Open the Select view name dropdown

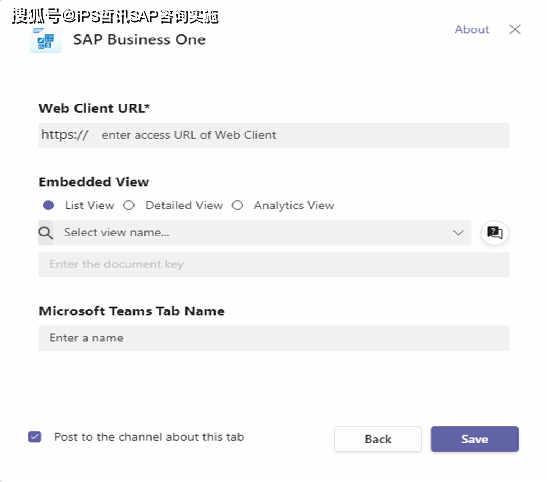click(262, 233)
